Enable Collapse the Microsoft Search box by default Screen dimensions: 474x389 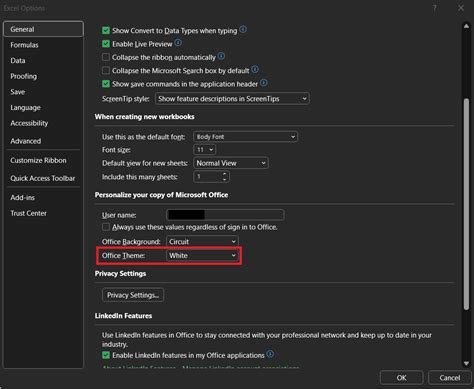[x=106, y=71]
